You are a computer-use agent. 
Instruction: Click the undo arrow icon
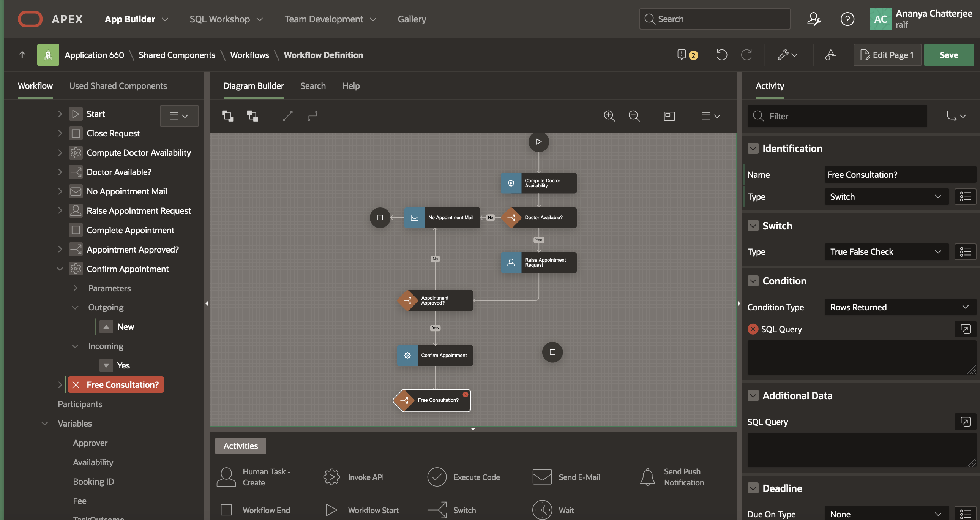coord(721,55)
